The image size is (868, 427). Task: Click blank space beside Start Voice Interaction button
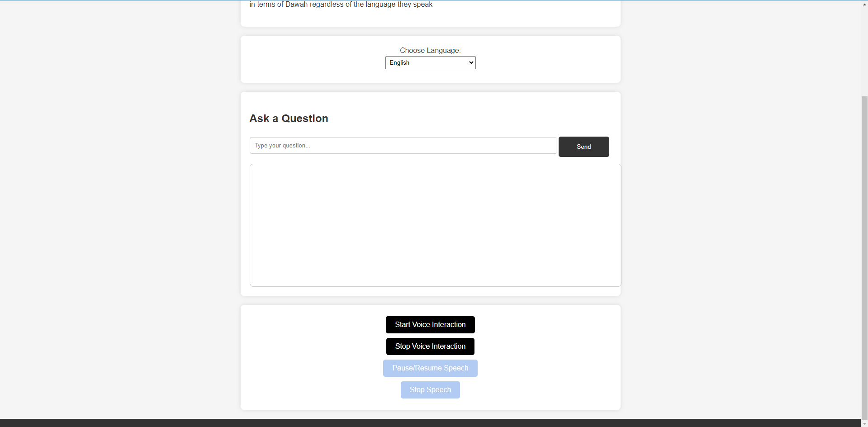point(543,325)
